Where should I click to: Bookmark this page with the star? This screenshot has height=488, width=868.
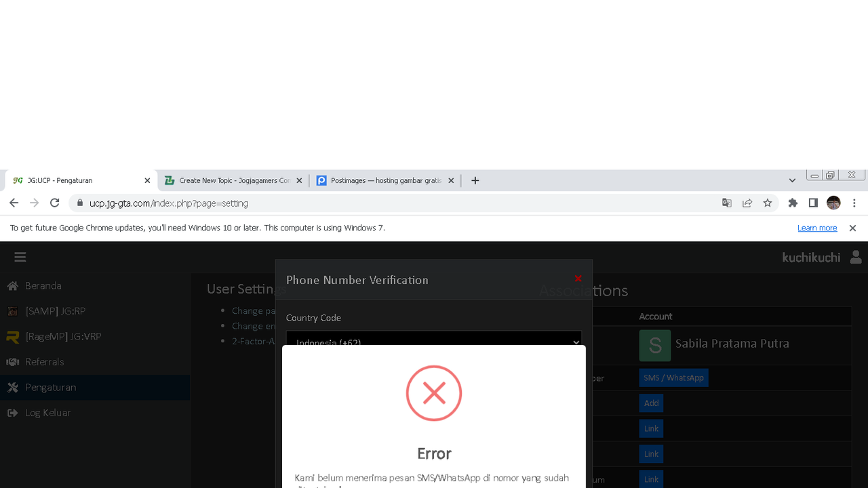point(768,203)
